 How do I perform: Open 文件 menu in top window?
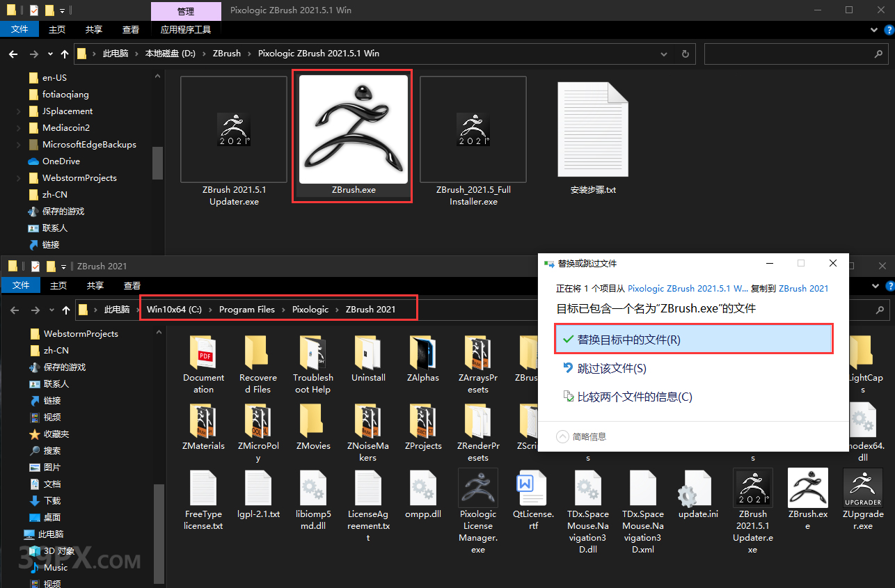pyautogui.click(x=20, y=29)
